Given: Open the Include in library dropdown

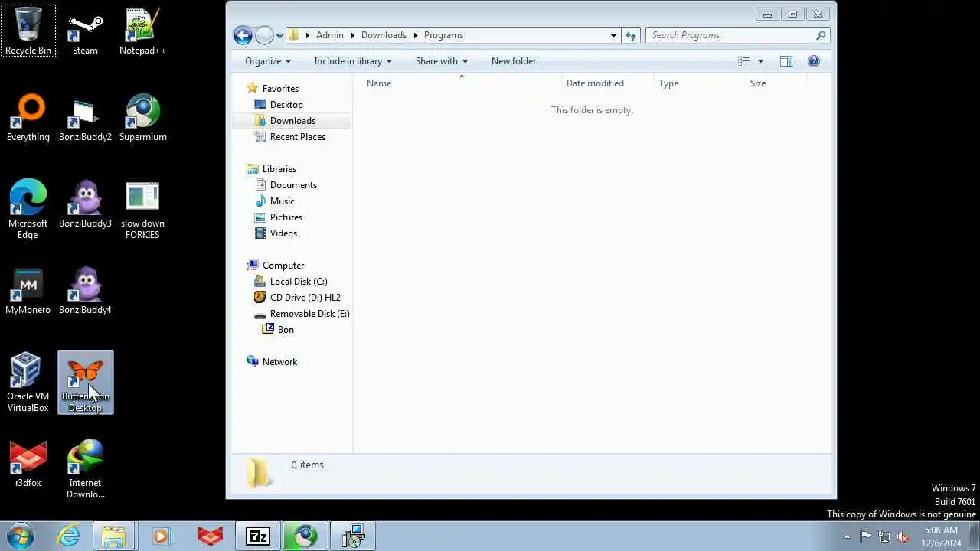Looking at the screenshot, I should pyautogui.click(x=353, y=61).
